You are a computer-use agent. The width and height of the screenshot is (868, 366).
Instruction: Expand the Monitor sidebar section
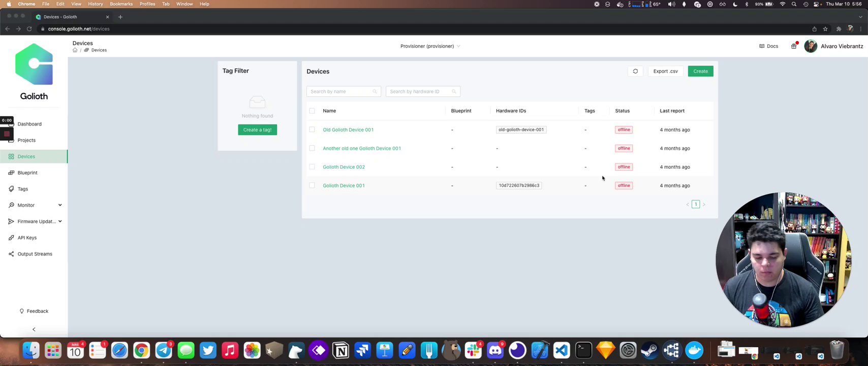(34, 205)
